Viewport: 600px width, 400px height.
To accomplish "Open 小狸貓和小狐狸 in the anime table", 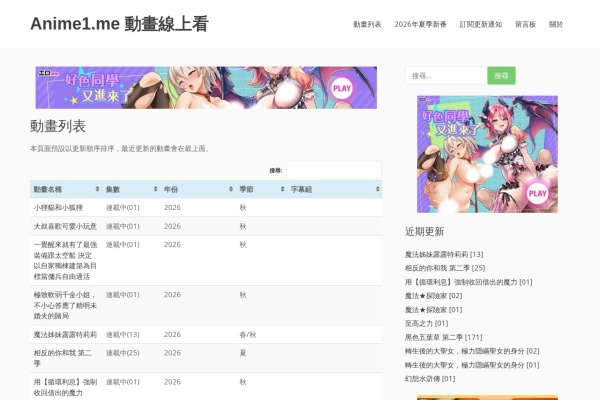I will pyautogui.click(x=58, y=207).
